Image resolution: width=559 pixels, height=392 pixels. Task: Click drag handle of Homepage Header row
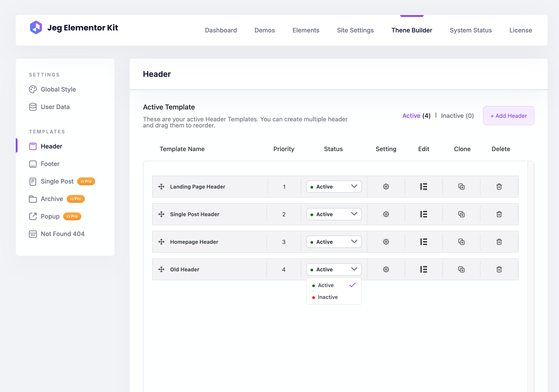point(161,242)
